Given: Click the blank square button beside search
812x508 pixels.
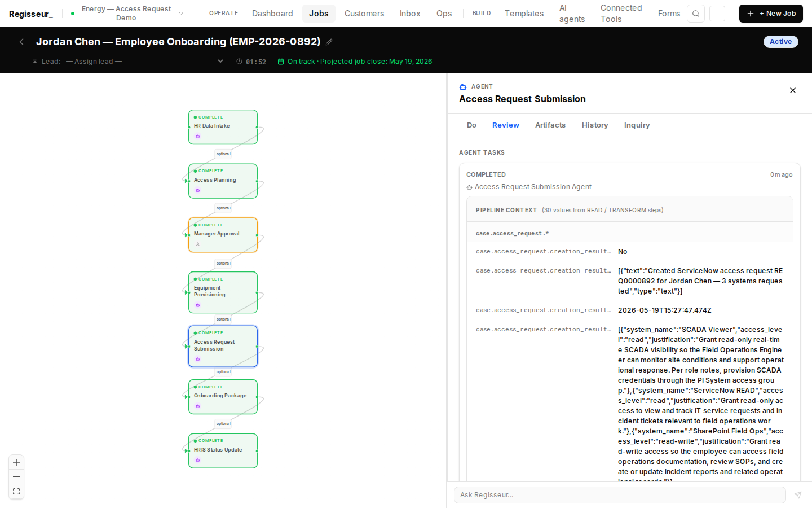Looking at the screenshot, I should [x=717, y=14].
